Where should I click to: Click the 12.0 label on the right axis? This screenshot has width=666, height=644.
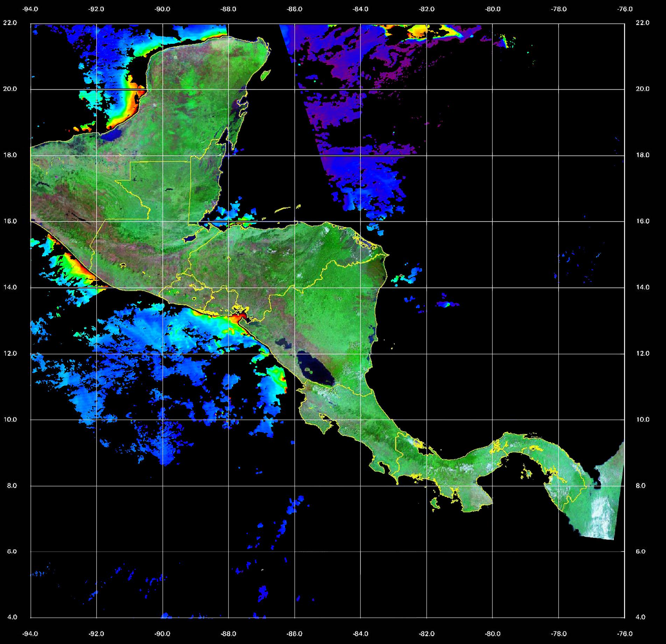pyautogui.click(x=642, y=353)
